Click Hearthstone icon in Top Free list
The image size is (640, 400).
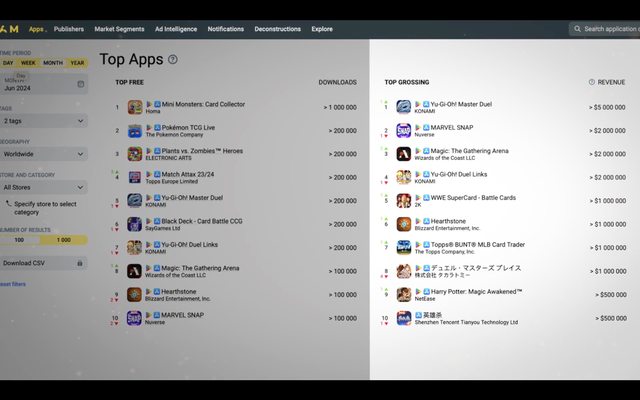coord(134,295)
